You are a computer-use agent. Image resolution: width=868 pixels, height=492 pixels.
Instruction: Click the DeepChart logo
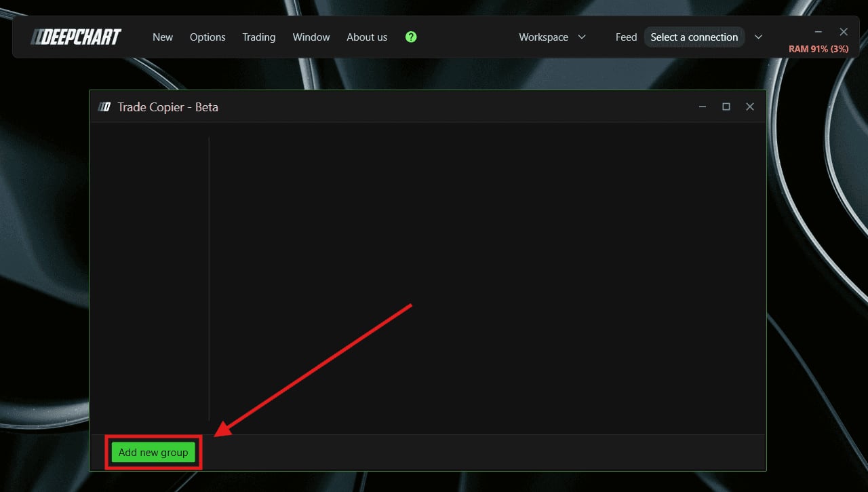tap(76, 37)
